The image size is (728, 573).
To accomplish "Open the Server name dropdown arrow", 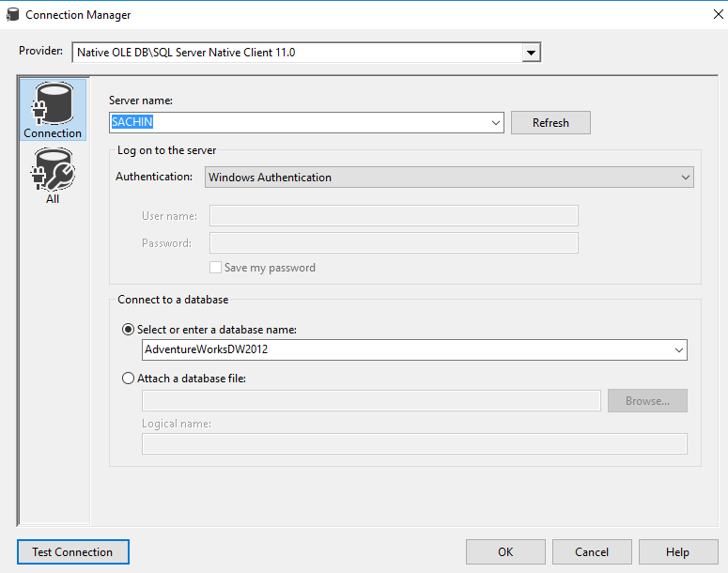I will coord(495,123).
